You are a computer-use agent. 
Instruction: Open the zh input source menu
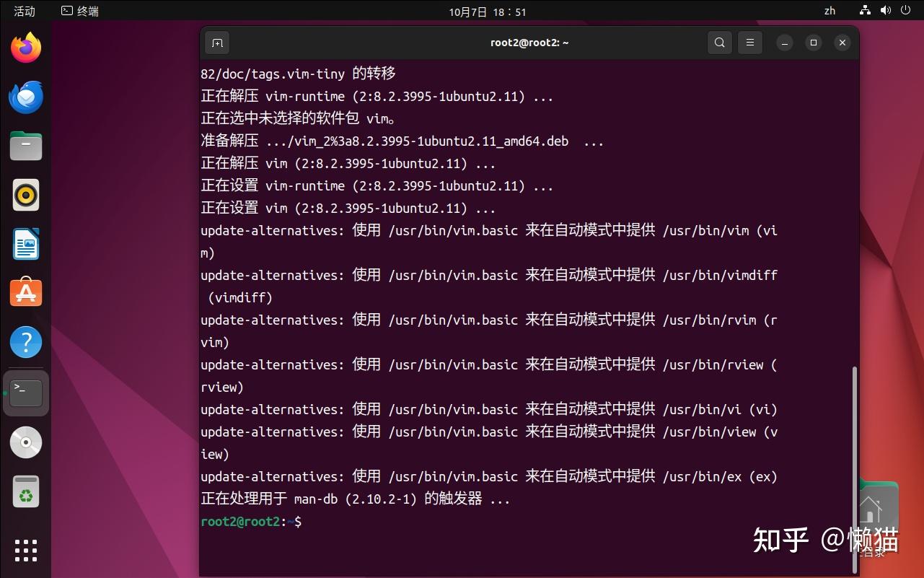(x=829, y=11)
